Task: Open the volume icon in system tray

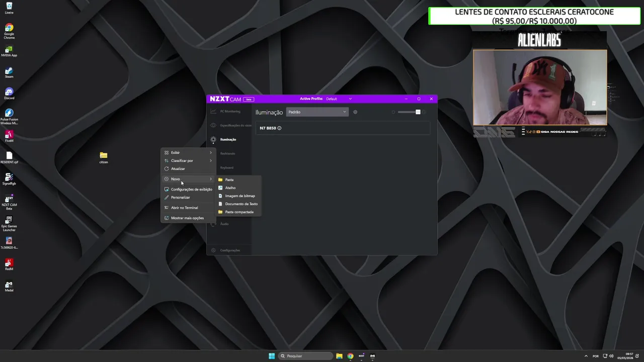Action: [612, 356]
